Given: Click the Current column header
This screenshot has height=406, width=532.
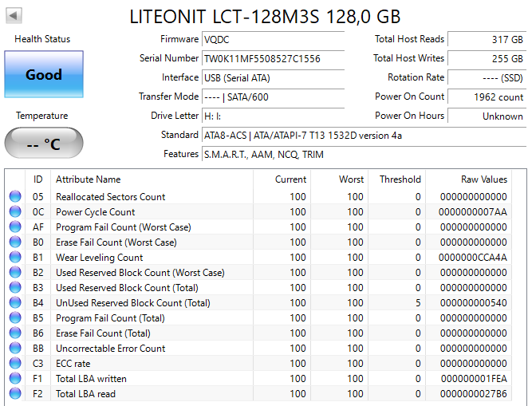Looking at the screenshot, I should pos(290,179).
